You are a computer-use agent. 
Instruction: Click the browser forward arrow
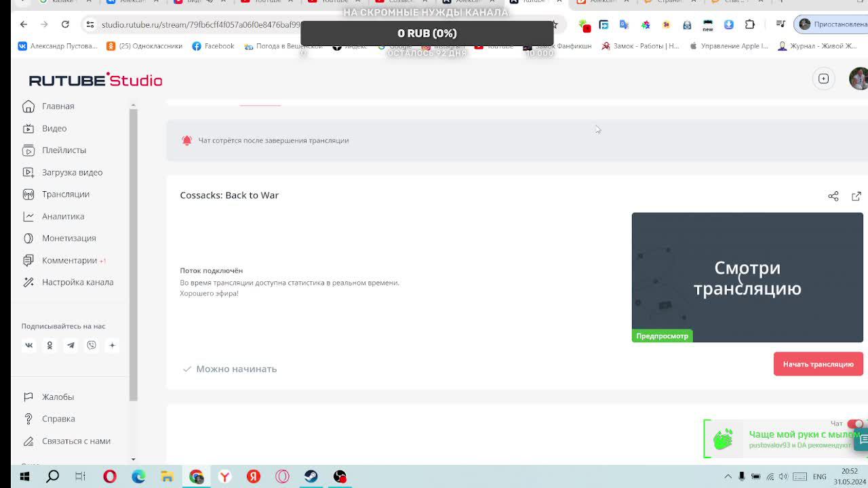tap(44, 24)
